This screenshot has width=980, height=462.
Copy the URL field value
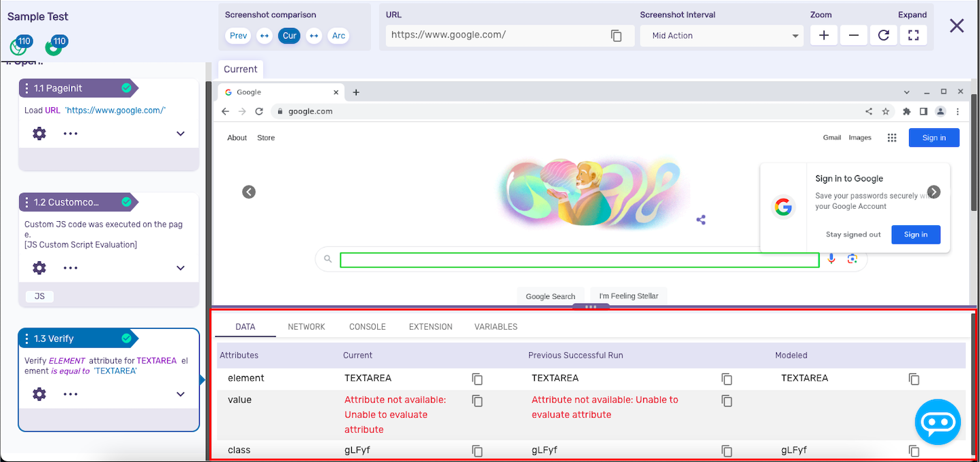tap(617, 35)
